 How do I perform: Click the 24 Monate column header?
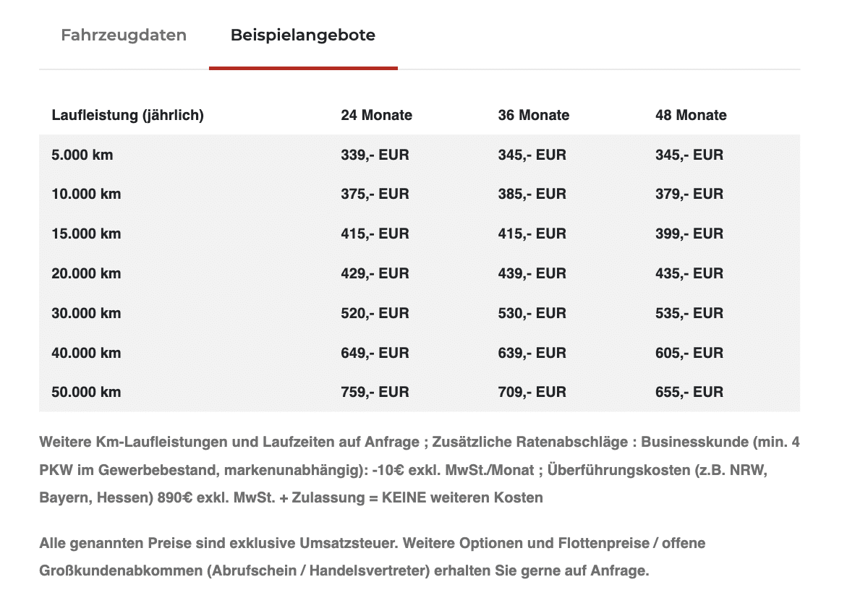pos(376,115)
